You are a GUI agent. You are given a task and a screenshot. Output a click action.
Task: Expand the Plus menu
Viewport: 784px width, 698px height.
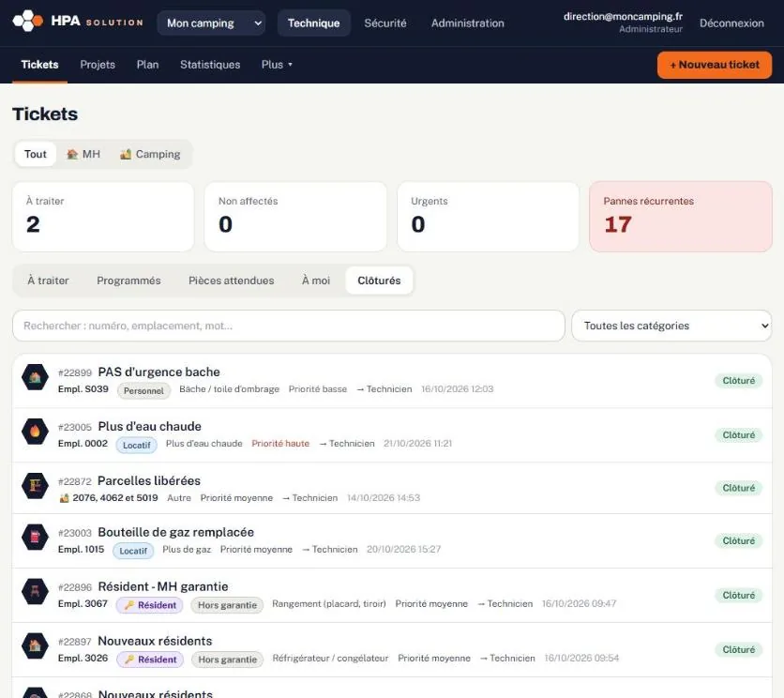[x=277, y=65]
